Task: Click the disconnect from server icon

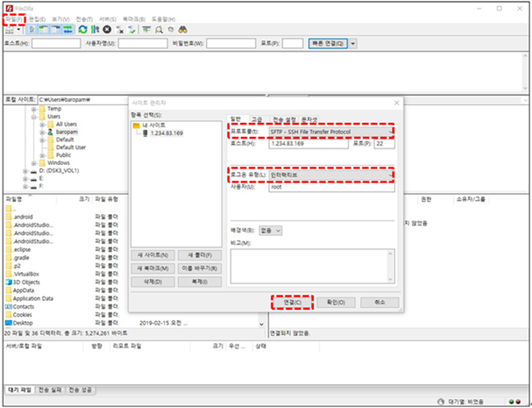Action: [x=119, y=30]
